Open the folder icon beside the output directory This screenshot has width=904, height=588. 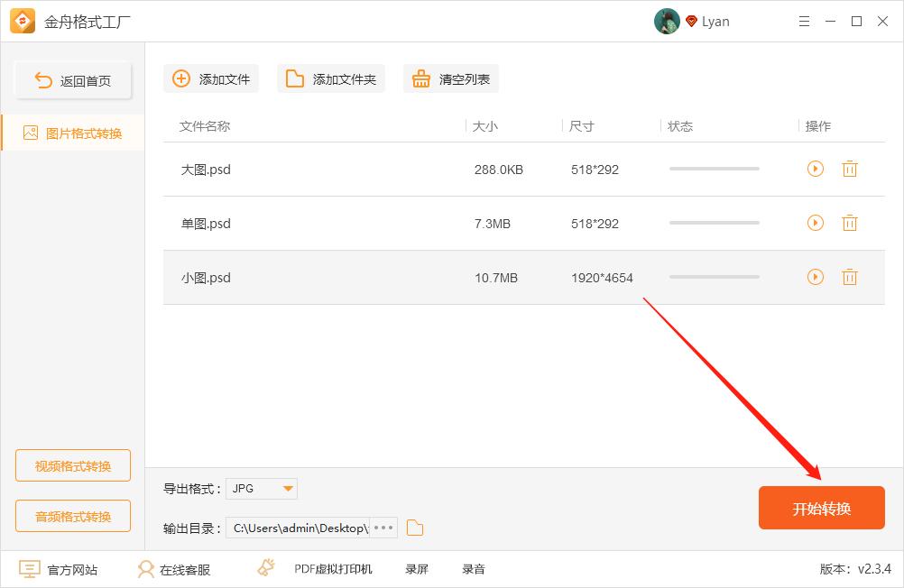point(414,528)
